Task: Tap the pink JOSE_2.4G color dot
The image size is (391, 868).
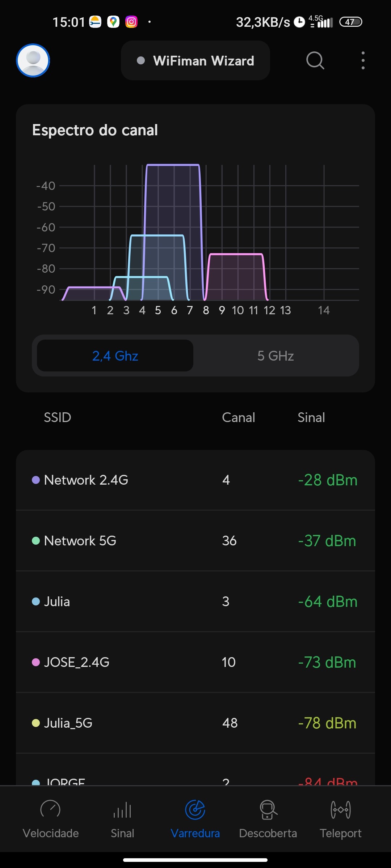Action: pyautogui.click(x=36, y=662)
